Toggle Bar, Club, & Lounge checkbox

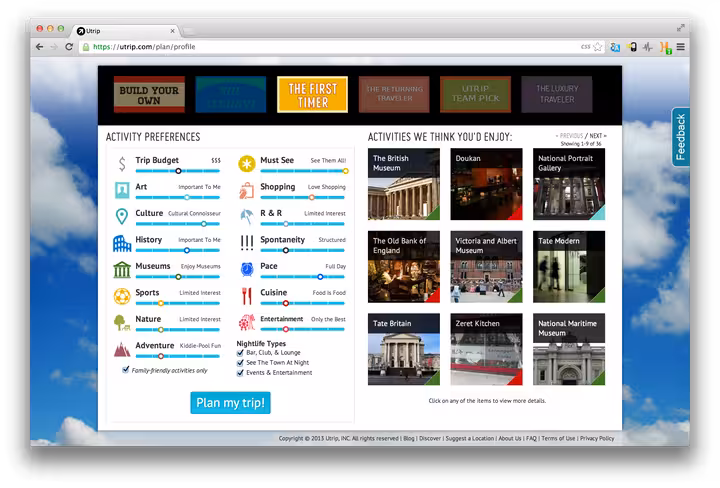240,353
